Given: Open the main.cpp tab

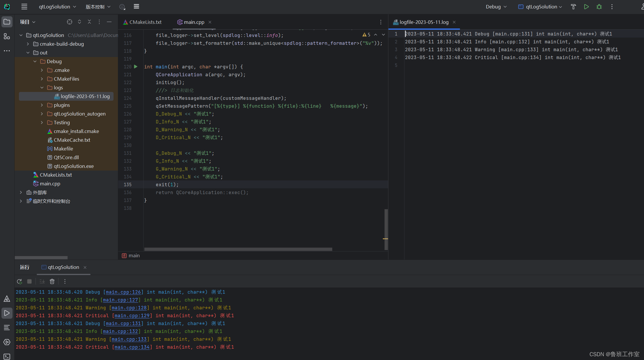Looking at the screenshot, I should click(193, 22).
